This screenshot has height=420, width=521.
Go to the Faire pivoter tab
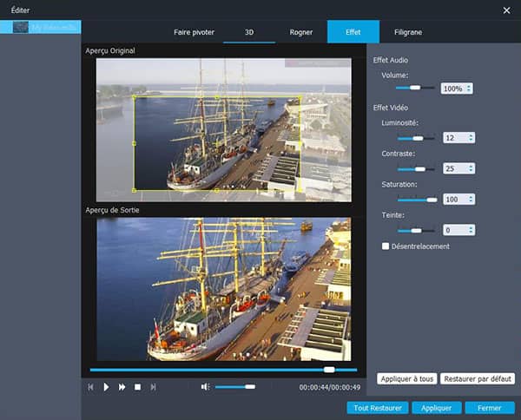(195, 31)
